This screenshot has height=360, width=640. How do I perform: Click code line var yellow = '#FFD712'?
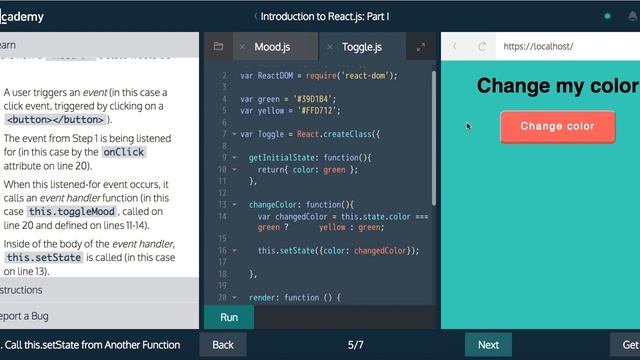click(x=290, y=110)
